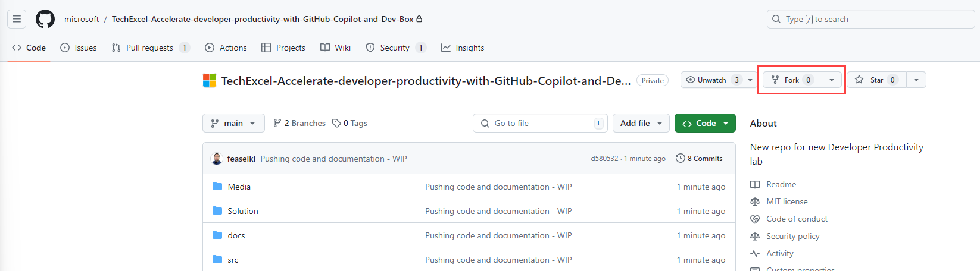The height and width of the screenshot is (271, 980).
Task: Click the Unwatch count of 3
Action: [x=736, y=80]
